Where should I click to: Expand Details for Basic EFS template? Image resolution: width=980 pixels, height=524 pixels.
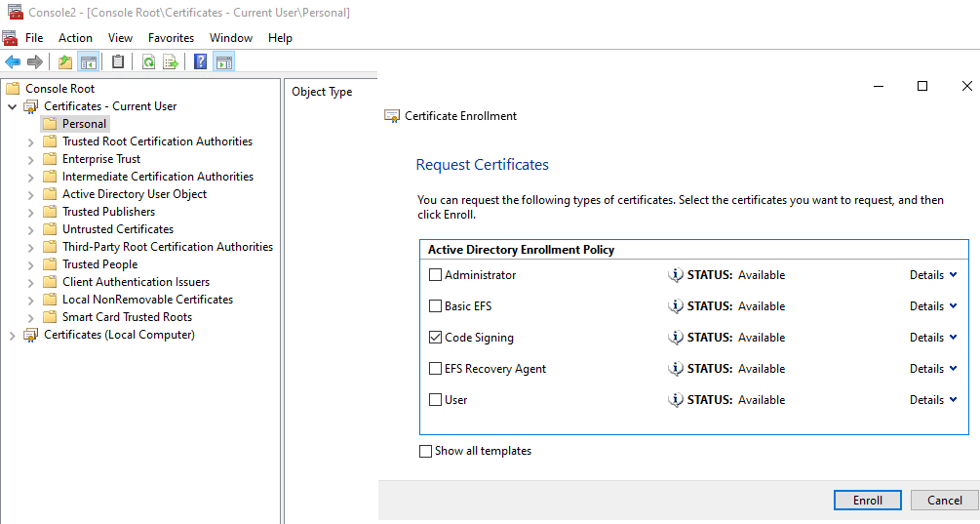click(933, 306)
